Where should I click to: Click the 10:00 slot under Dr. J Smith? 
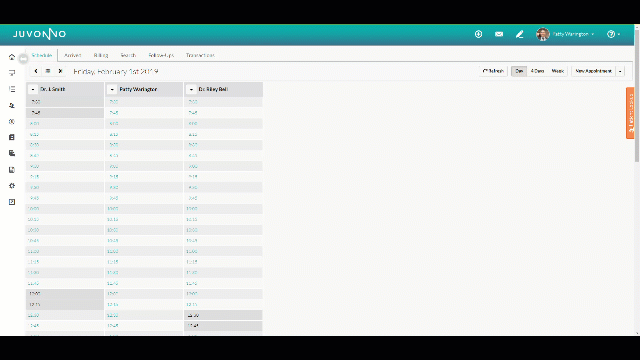point(65,209)
